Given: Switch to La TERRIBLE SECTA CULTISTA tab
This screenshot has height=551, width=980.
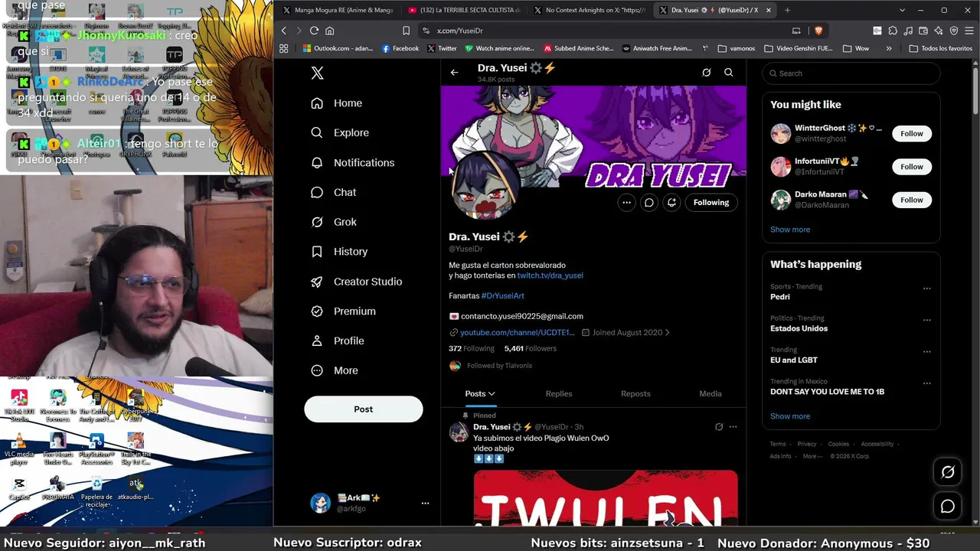Looking at the screenshot, I should 464,10.
